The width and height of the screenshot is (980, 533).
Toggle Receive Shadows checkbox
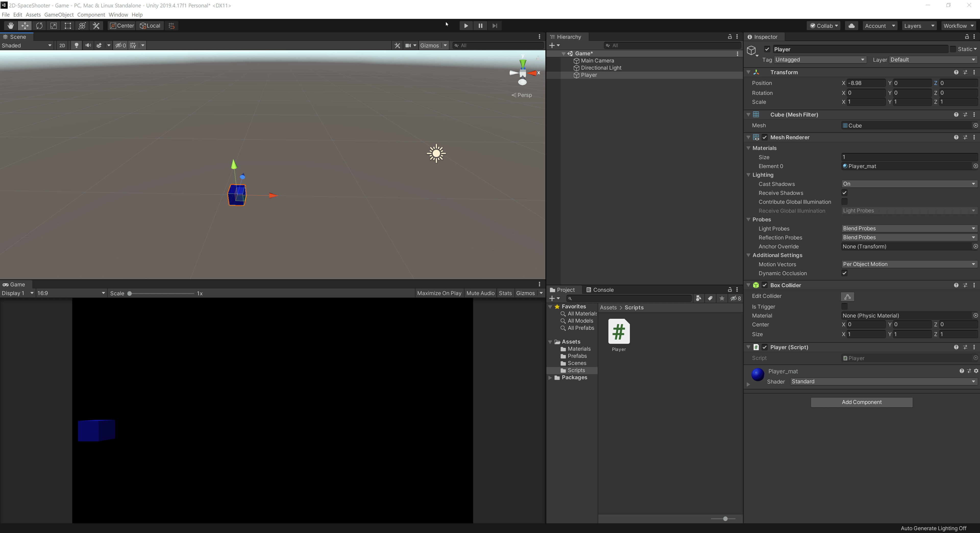(844, 193)
